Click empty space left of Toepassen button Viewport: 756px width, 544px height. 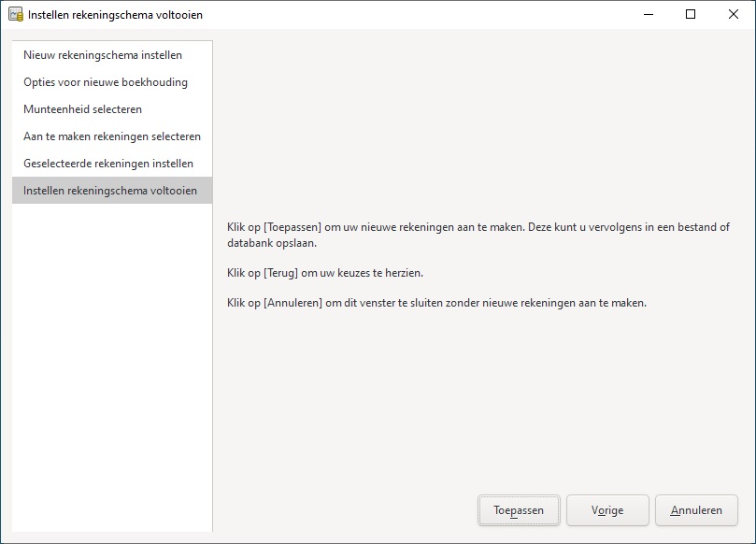(346, 510)
